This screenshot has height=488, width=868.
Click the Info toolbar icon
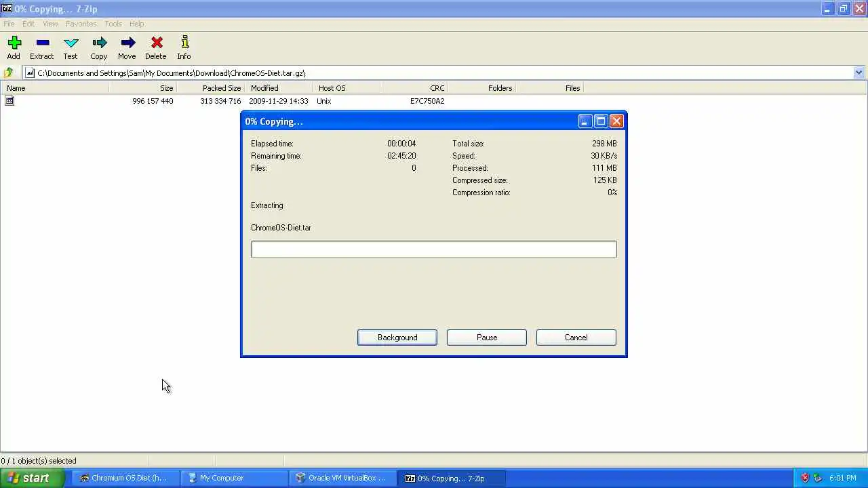(x=184, y=43)
